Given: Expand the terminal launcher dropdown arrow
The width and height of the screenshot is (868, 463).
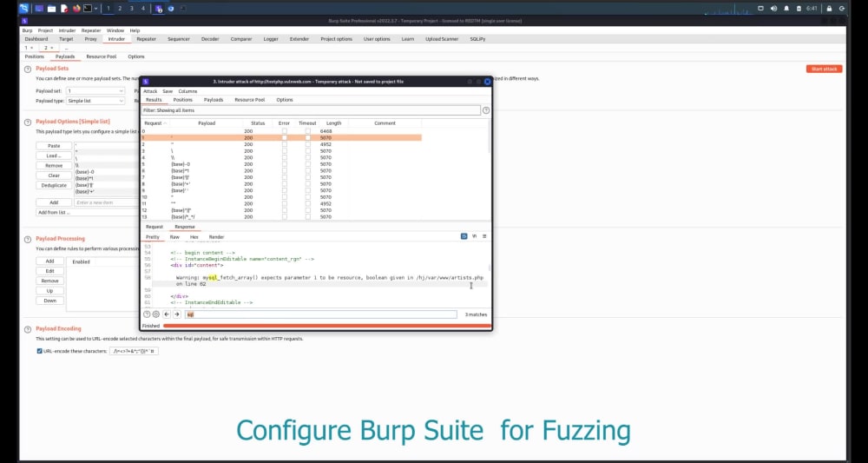Looking at the screenshot, I should (x=95, y=9).
